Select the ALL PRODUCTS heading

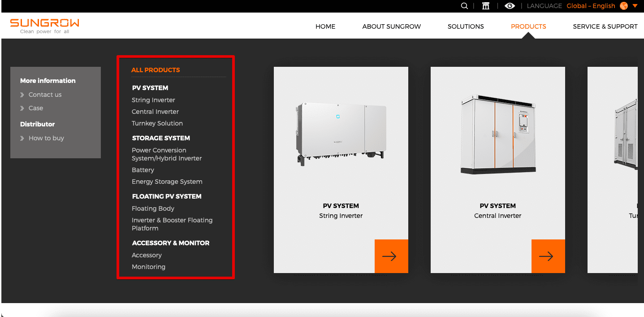156,70
